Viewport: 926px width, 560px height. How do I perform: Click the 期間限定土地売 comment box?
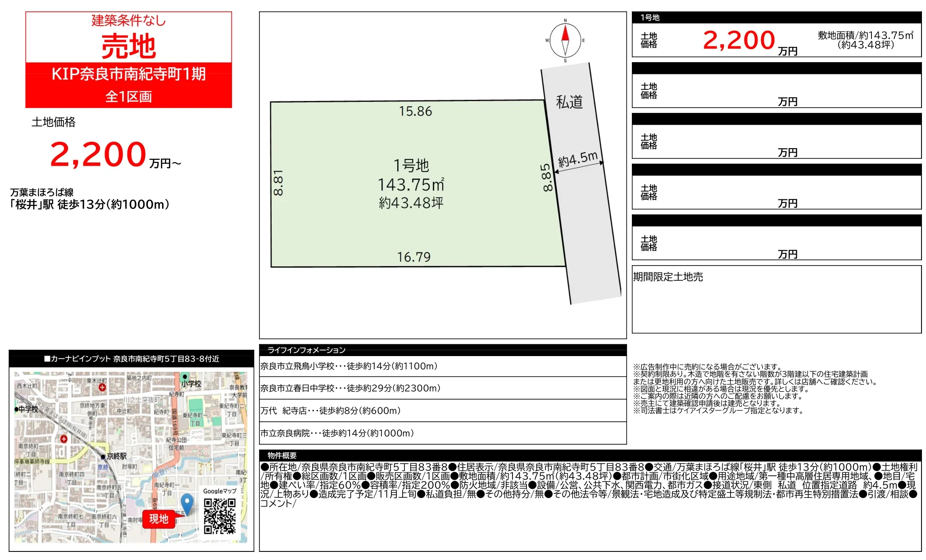(776, 299)
